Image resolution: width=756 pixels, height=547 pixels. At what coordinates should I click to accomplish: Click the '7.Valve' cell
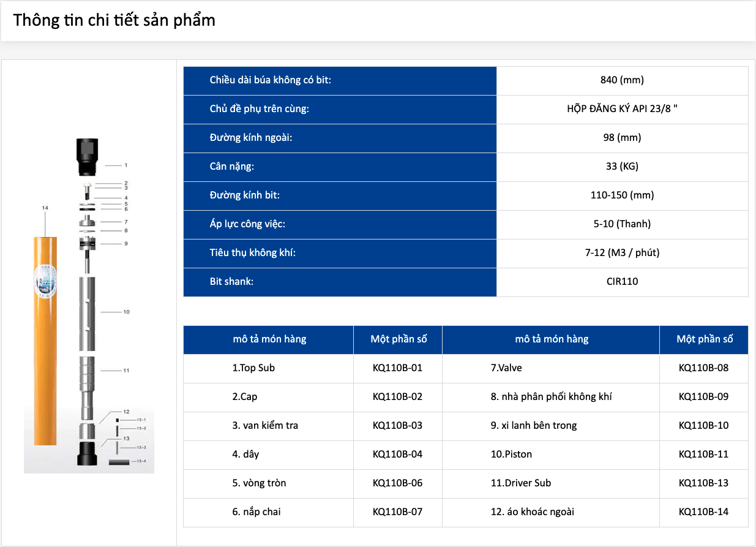coord(551,368)
